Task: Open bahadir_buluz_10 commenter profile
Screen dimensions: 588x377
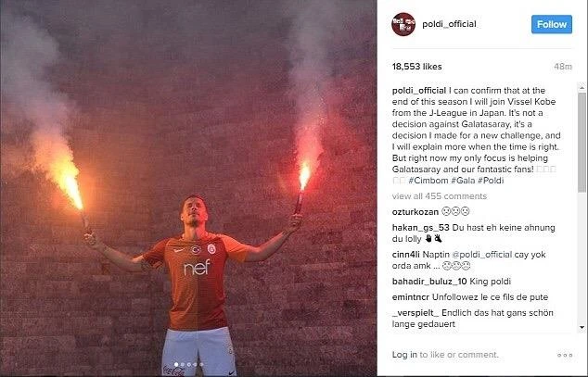Action: click(429, 282)
